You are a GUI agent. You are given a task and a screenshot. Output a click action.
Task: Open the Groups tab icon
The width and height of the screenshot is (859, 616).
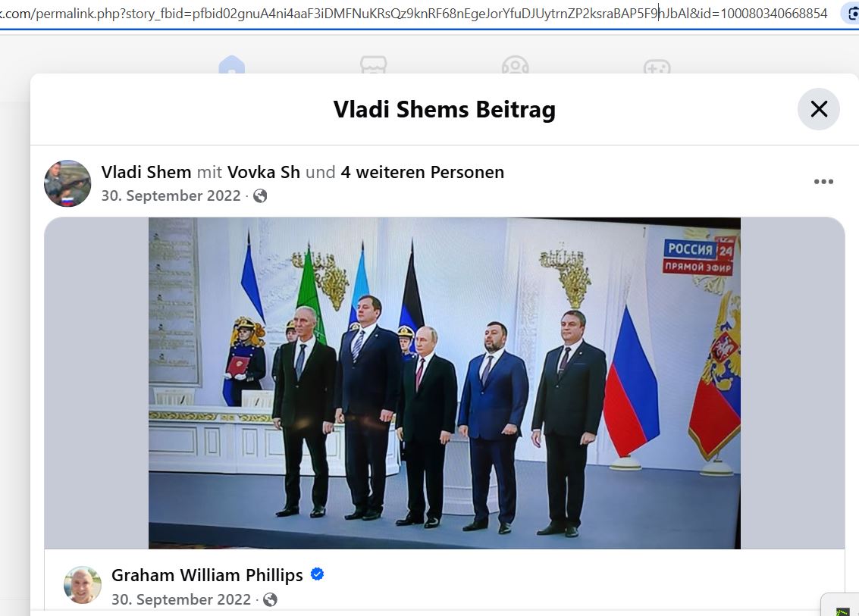coord(515,64)
